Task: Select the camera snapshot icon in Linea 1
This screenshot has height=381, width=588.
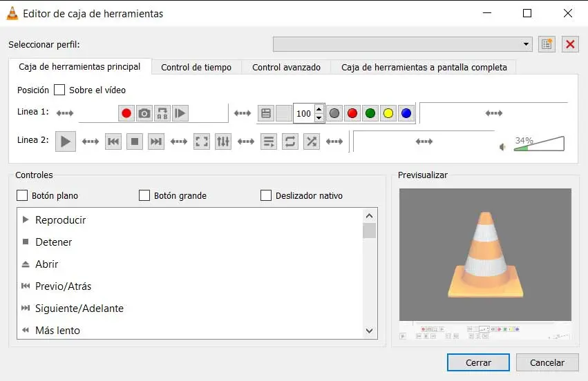Action: [144, 113]
